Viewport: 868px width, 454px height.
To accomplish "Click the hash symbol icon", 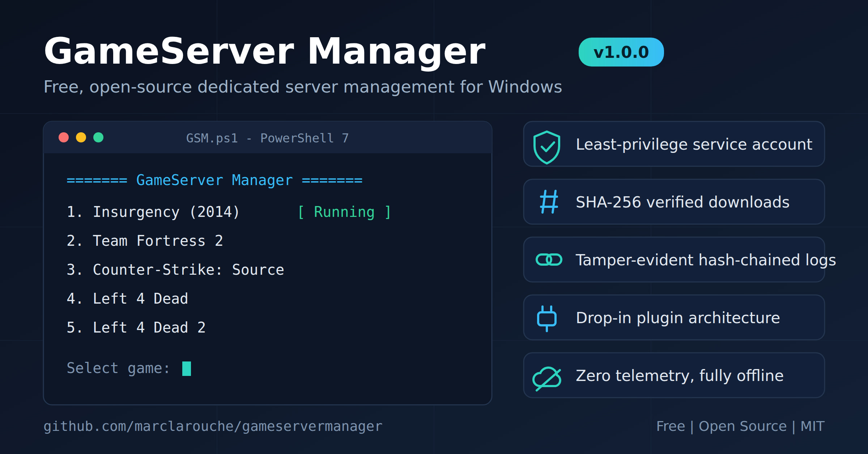I will click(x=549, y=202).
